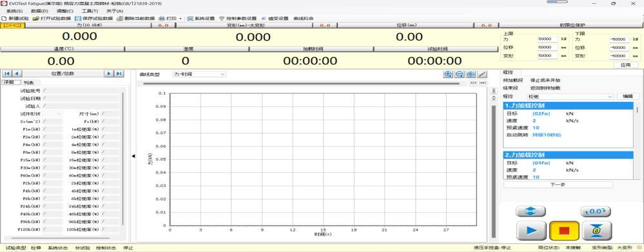The height and width of the screenshot is (252, 644).
Task: Click the zoom fit chart icon
Action: point(471,74)
